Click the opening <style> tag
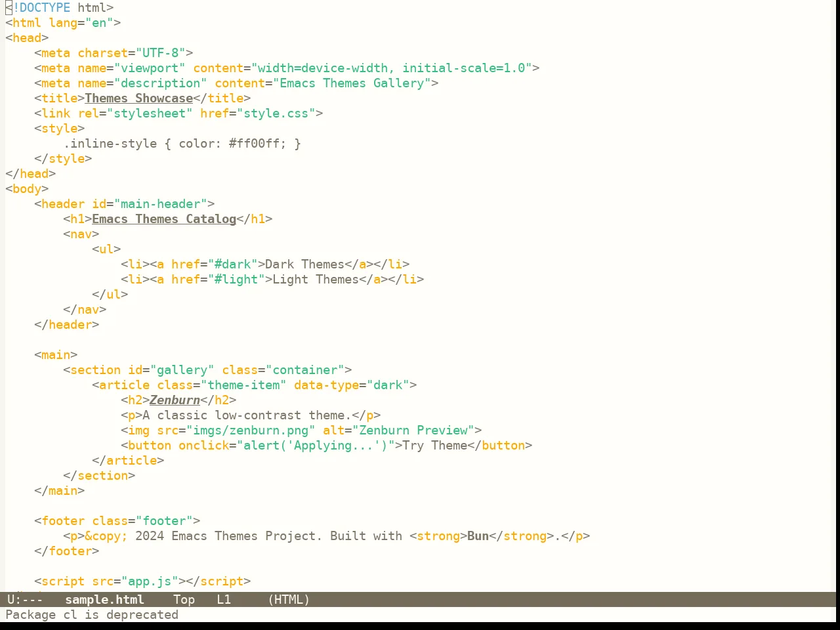Image resolution: width=840 pixels, height=630 pixels. click(x=59, y=129)
